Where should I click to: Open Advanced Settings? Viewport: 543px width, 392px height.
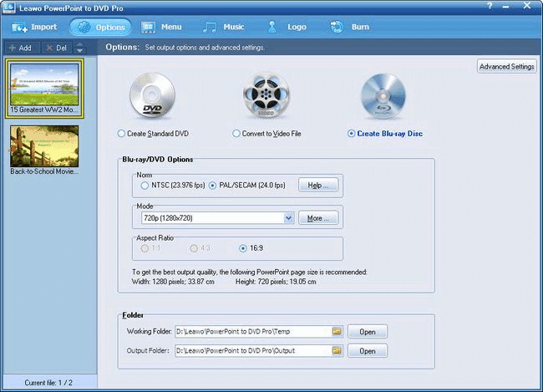point(506,66)
